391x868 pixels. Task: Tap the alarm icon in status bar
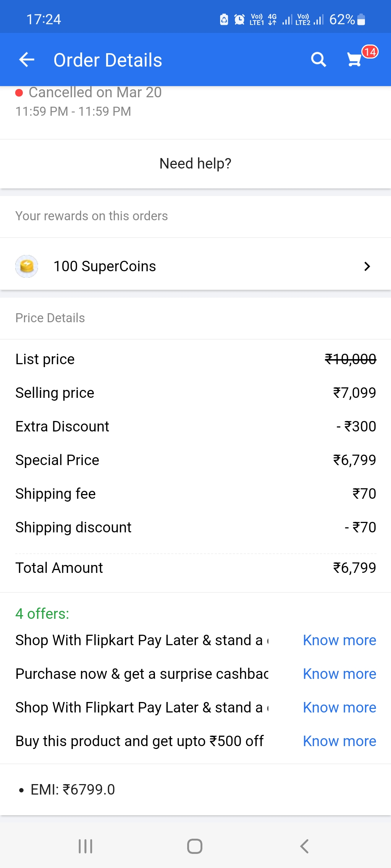(239, 20)
